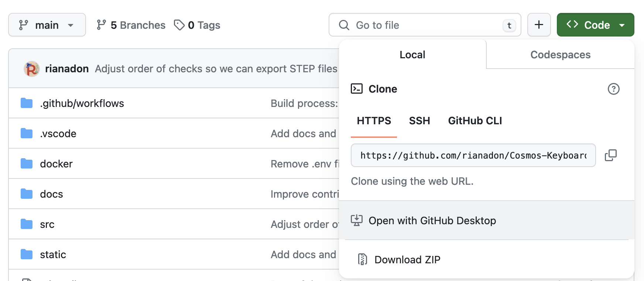Click the clone URL text field
The image size is (644, 281).
pyautogui.click(x=473, y=155)
